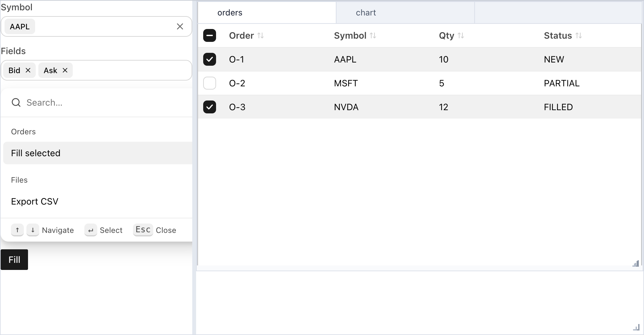This screenshot has width=644, height=335.
Task: Switch to the chart tab
Action: [405, 13]
